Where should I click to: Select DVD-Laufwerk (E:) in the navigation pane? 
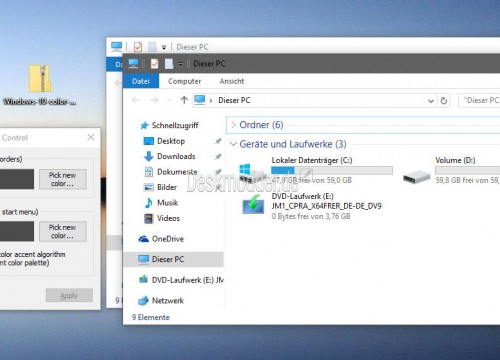(181, 280)
